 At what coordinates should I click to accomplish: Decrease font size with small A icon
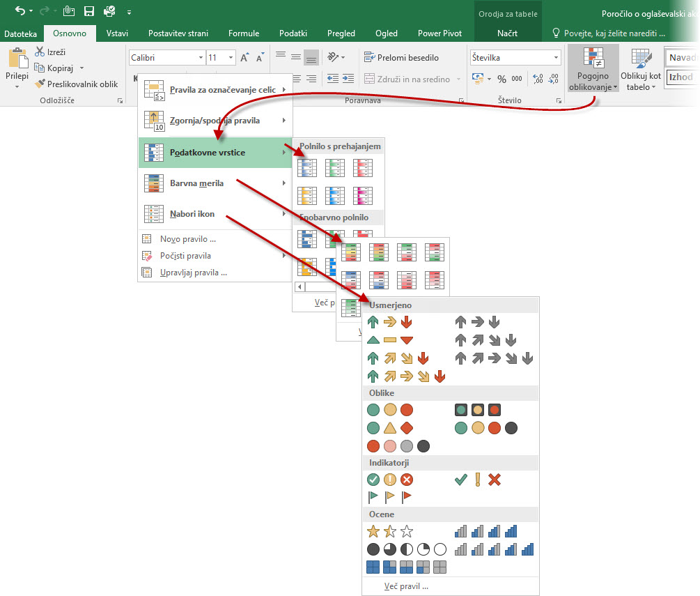tap(260, 58)
